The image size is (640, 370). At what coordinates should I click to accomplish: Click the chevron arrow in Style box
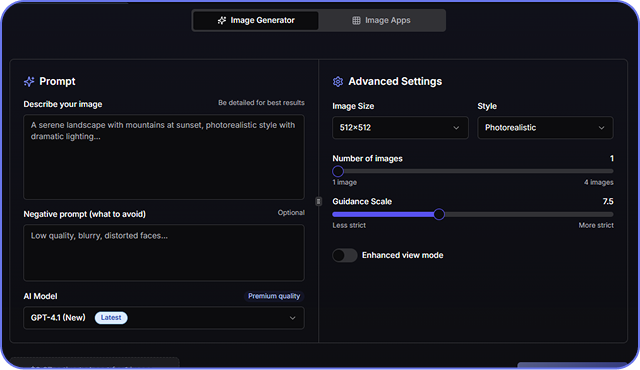click(601, 128)
